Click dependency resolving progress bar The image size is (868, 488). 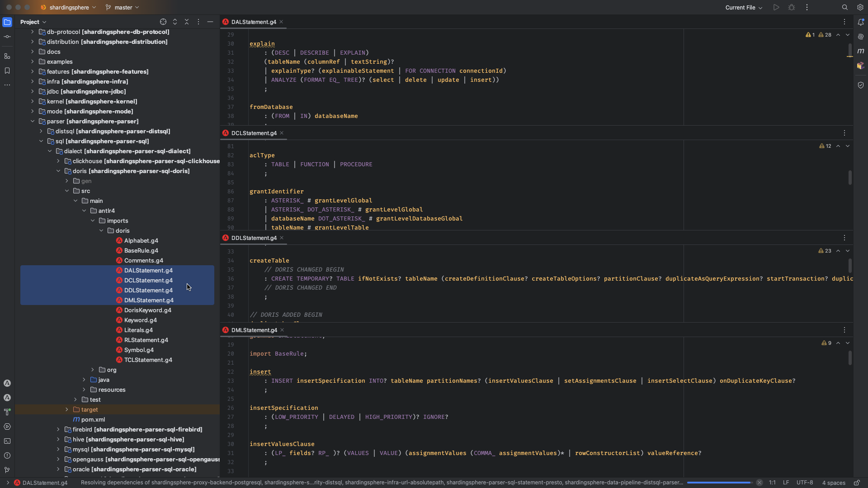[x=719, y=483]
